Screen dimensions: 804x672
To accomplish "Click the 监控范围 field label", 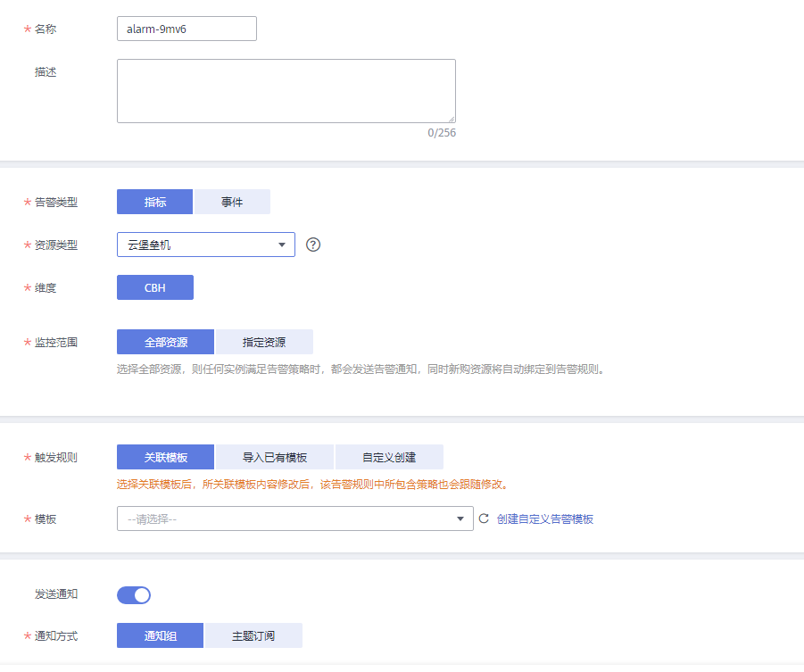I will (56, 342).
